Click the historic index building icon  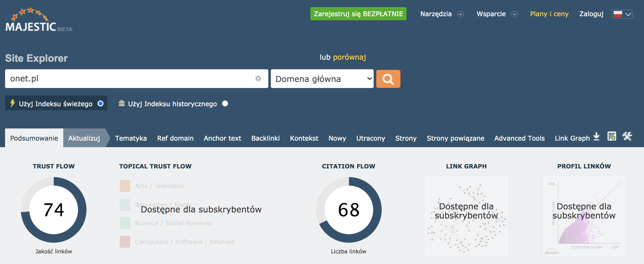click(x=122, y=103)
